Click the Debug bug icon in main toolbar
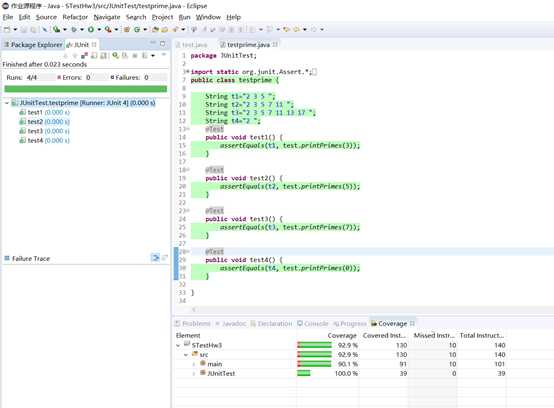The width and height of the screenshot is (554, 408). pyautogui.click(x=74, y=30)
